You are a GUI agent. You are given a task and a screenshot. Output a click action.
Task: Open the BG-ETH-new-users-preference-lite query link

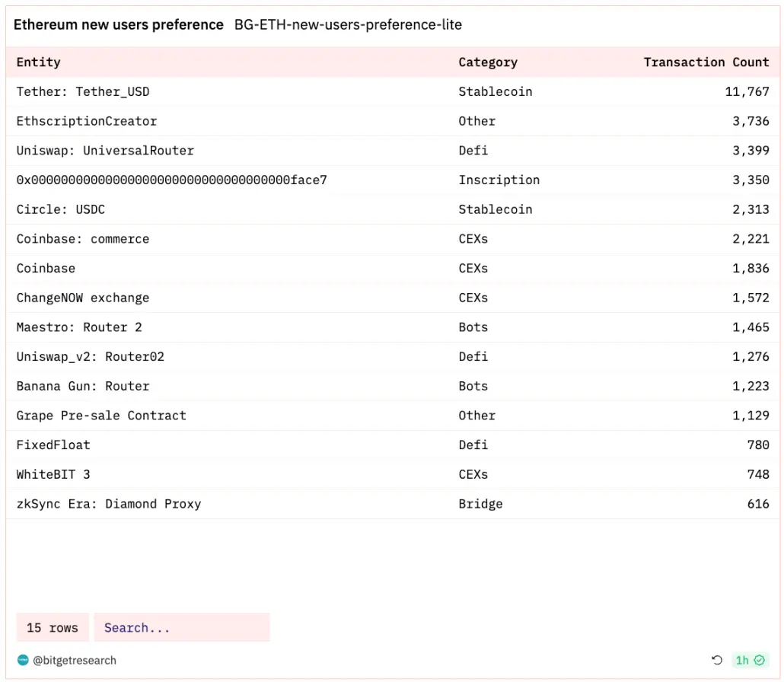point(348,25)
